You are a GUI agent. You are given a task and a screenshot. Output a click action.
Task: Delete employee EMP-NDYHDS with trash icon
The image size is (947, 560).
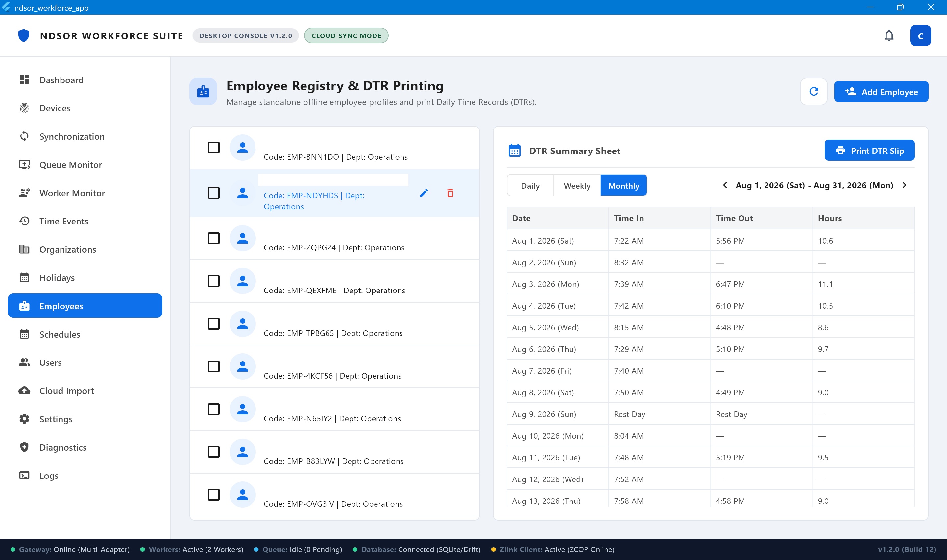450,193
